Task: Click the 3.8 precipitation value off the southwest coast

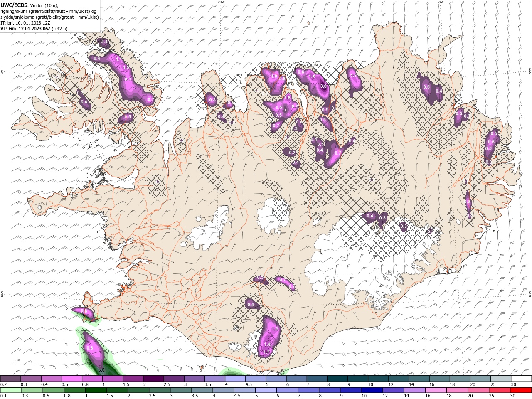Action: 101,369
